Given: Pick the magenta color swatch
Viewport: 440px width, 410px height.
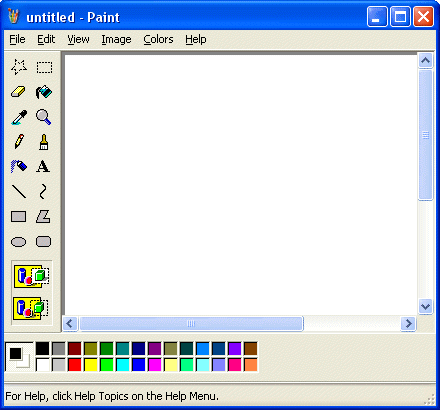Looking at the screenshot, I should click(x=155, y=365).
